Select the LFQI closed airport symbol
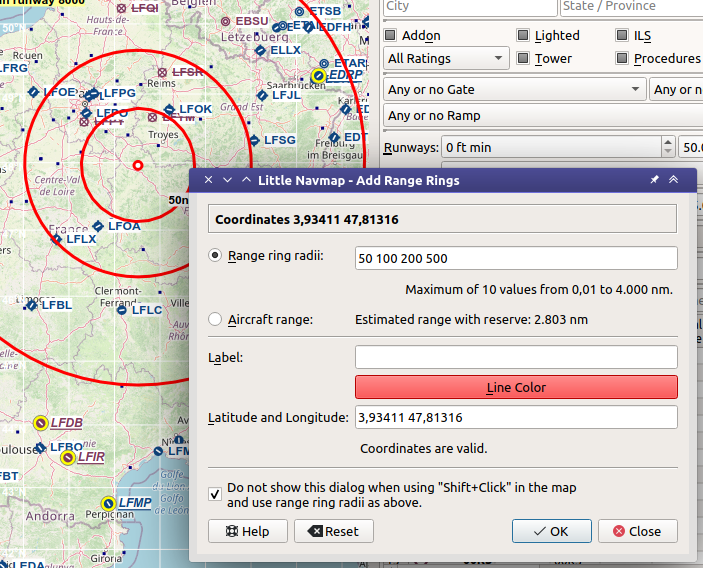The height and width of the screenshot is (568, 703). point(122,8)
